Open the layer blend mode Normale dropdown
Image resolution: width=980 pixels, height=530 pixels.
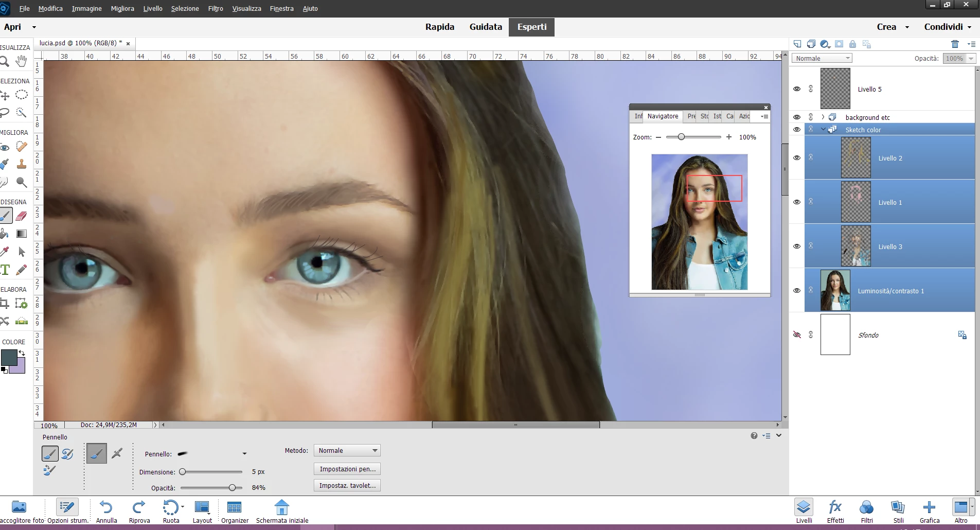[822, 59]
